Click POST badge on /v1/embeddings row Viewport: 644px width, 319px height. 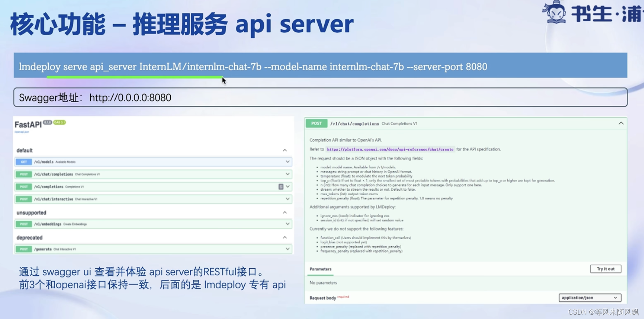click(24, 224)
